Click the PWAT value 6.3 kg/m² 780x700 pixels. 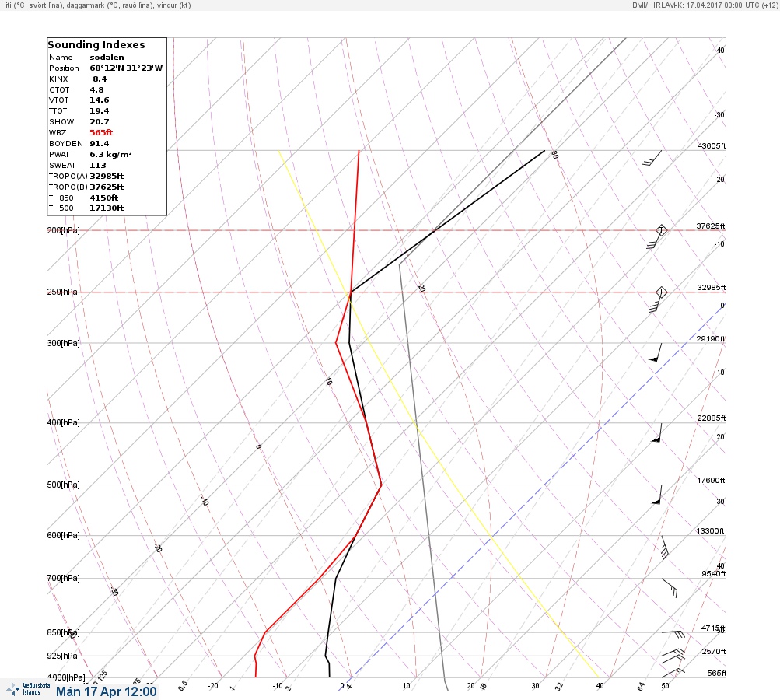pyautogui.click(x=110, y=155)
